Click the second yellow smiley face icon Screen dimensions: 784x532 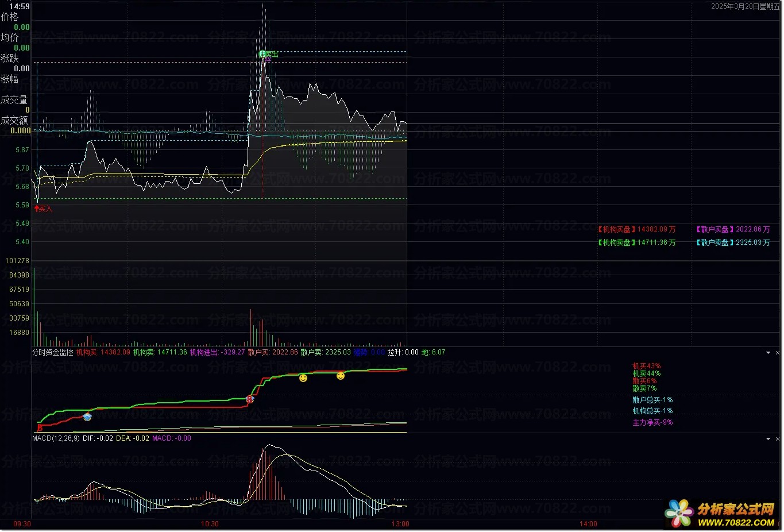341,376
